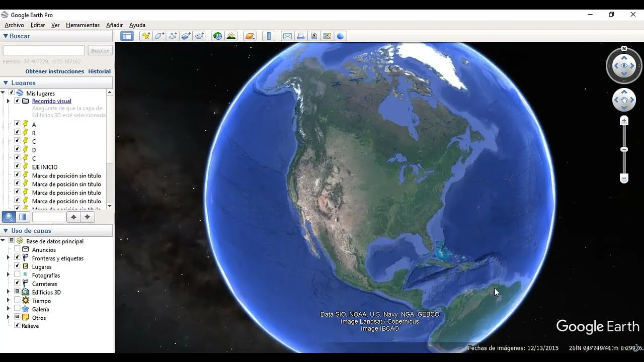Select the Add Path tool

click(173, 36)
